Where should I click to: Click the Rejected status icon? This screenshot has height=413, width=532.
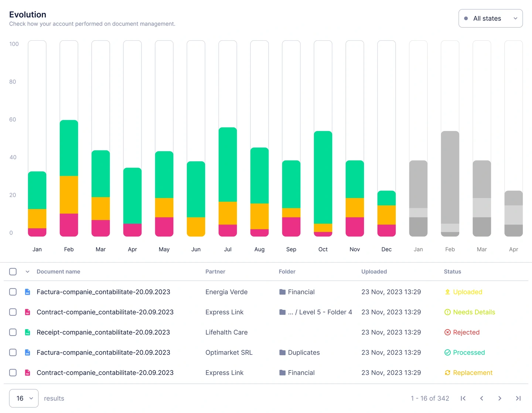click(x=447, y=332)
